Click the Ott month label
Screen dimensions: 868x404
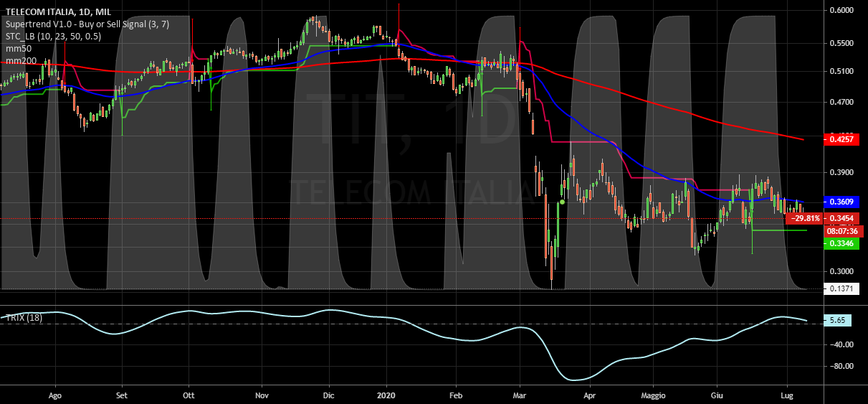tap(189, 395)
